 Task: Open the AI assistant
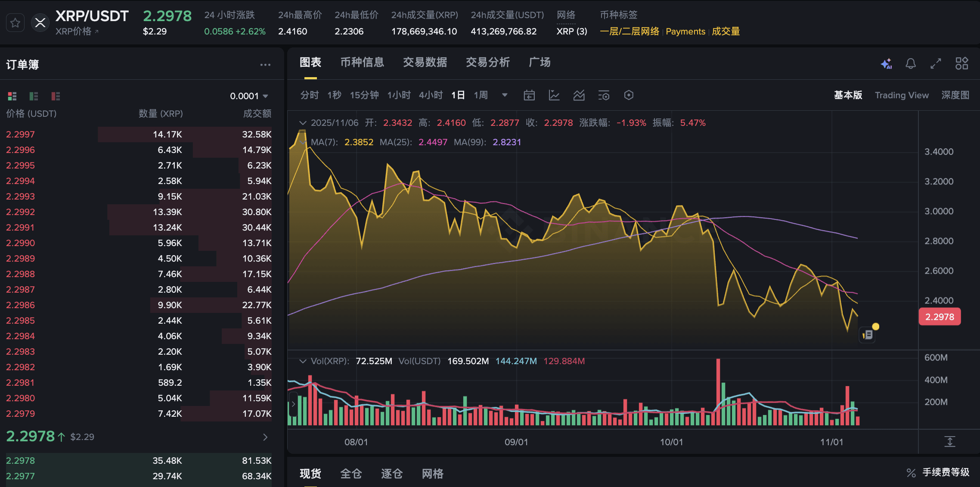coord(886,63)
